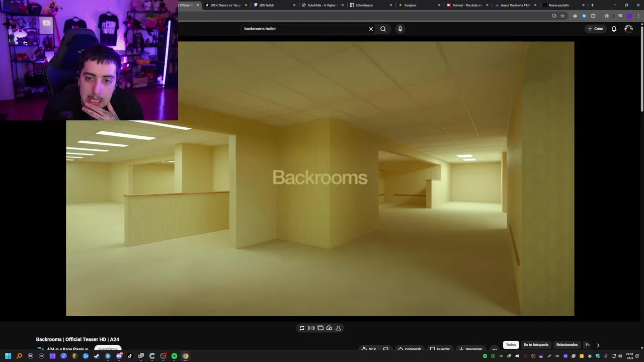The width and height of the screenshot is (644, 362).
Task: Open Google Chrome from the taskbar
Action: point(185,356)
